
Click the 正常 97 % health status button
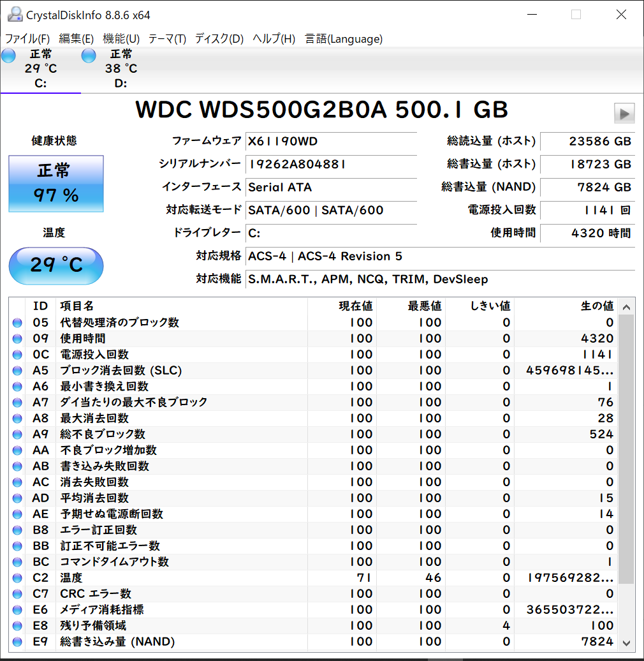coord(56,183)
